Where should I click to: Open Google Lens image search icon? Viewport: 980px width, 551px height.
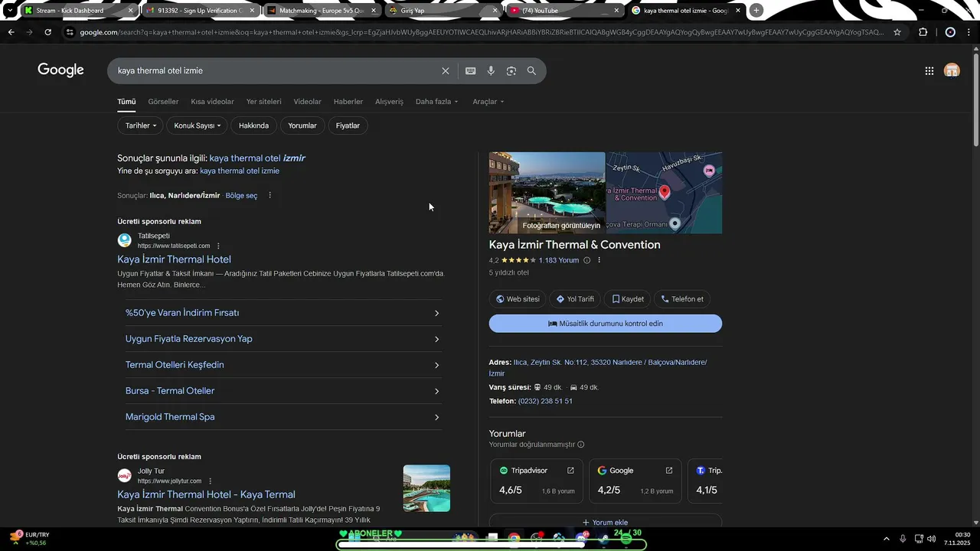point(511,70)
